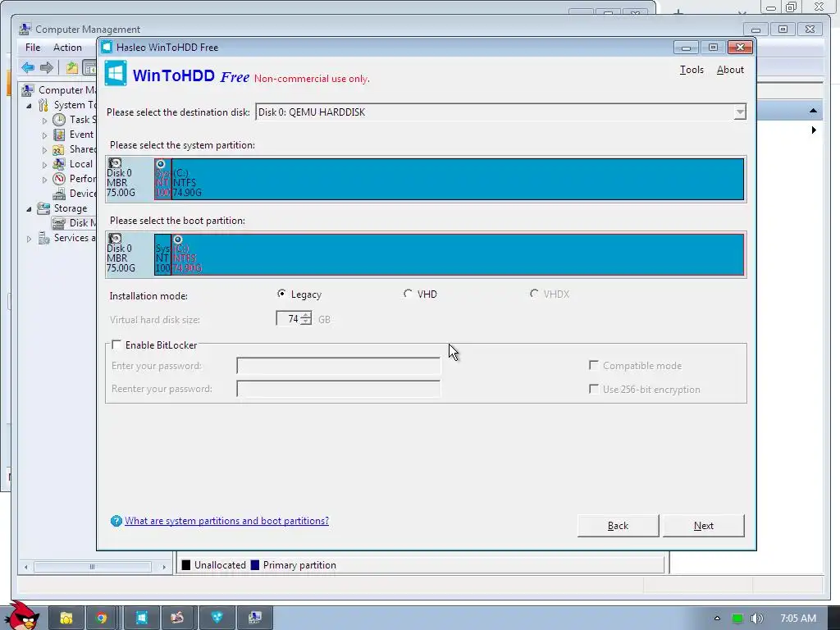
Task: Expand the Event Viewer node
Action: [44, 135]
